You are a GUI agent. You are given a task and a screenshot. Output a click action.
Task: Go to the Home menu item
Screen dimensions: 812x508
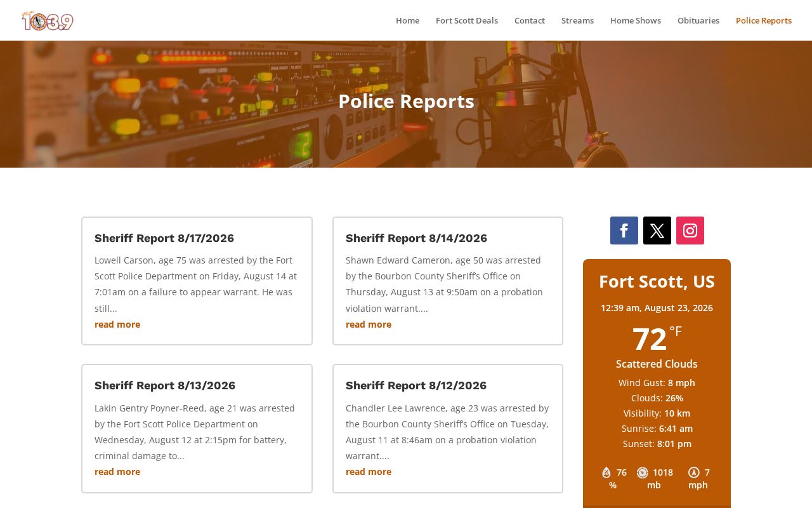[x=407, y=20]
